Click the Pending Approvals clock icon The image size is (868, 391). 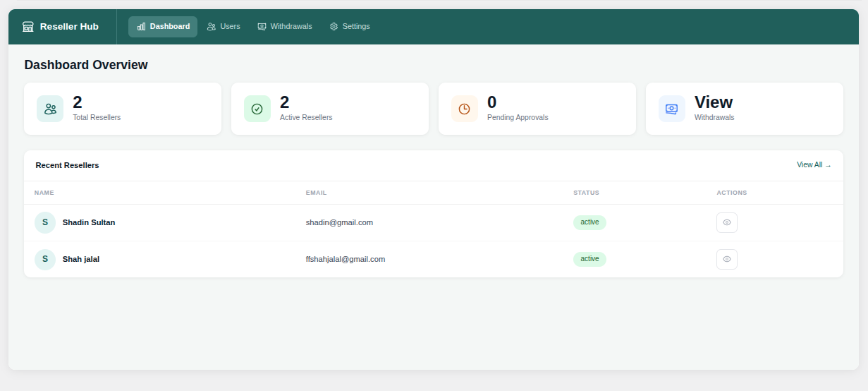[465, 109]
